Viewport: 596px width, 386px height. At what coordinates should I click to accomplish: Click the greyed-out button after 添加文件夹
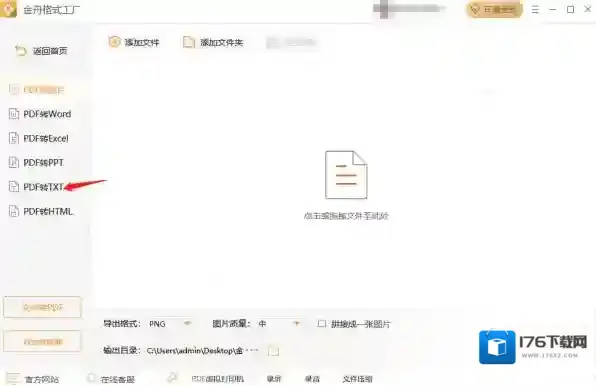(x=291, y=42)
